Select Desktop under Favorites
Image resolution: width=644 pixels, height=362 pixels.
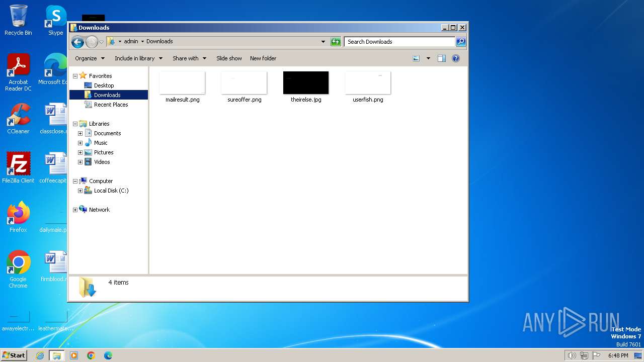point(104,85)
